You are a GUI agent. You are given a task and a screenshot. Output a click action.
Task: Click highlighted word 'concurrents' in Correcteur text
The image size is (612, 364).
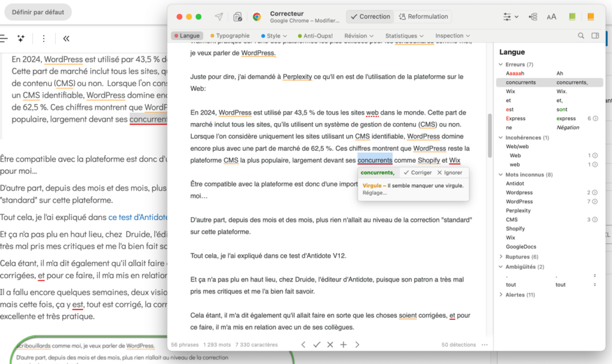pos(375,160)
